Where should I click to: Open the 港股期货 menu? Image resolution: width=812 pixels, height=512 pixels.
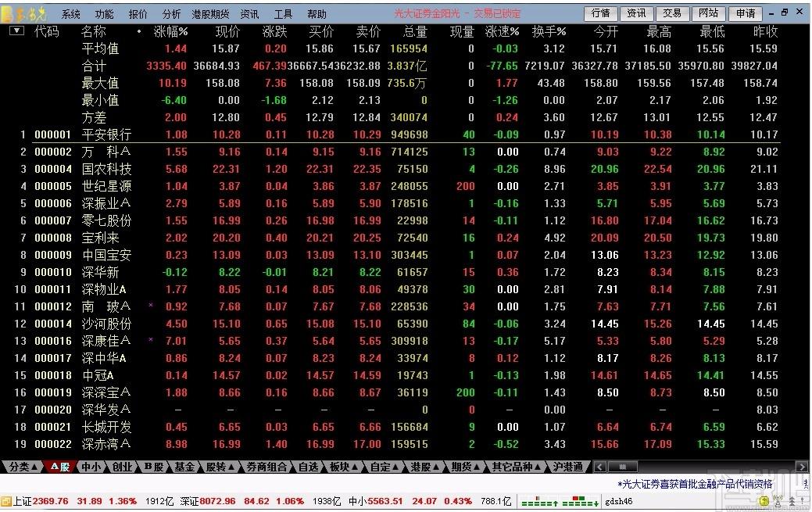point(210,15)
